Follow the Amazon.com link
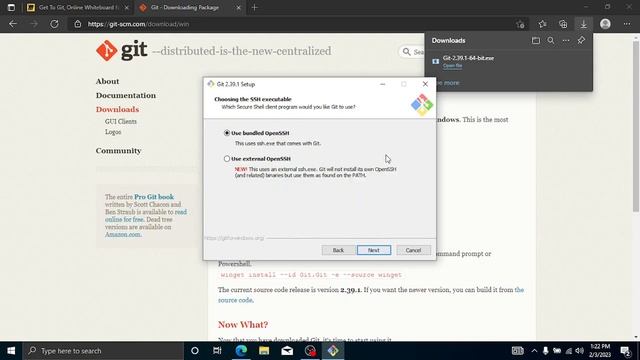Image resolution: width=640 pixels, height=360 pixels. coord(123,234)
